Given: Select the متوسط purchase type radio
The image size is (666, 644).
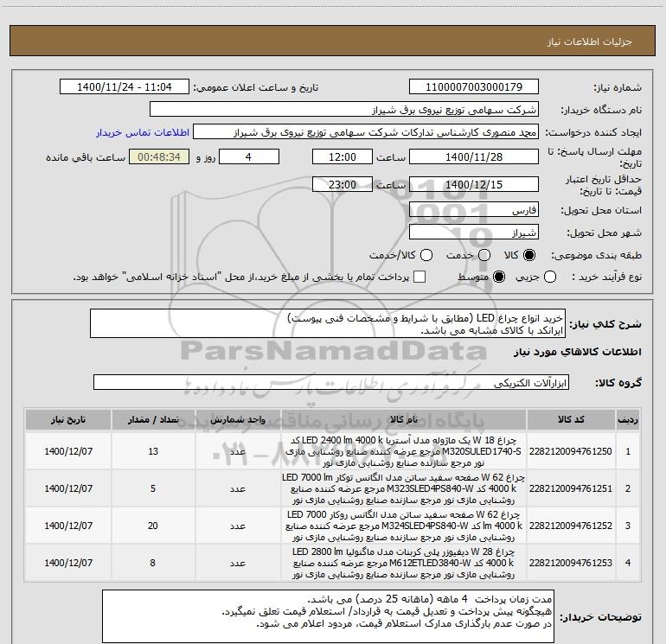Looking at the screenshot, I should coord(499,277).
